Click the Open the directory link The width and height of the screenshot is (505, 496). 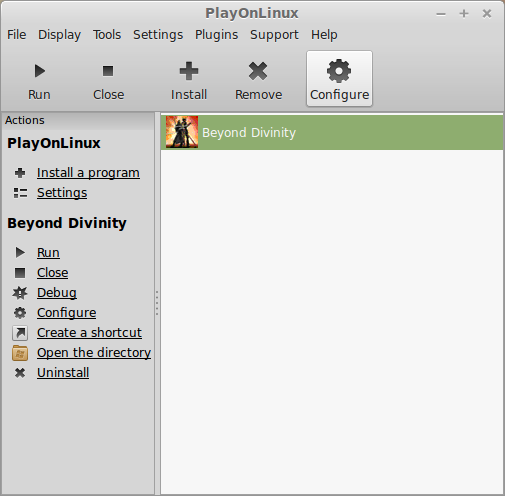[x=94, y=353]
